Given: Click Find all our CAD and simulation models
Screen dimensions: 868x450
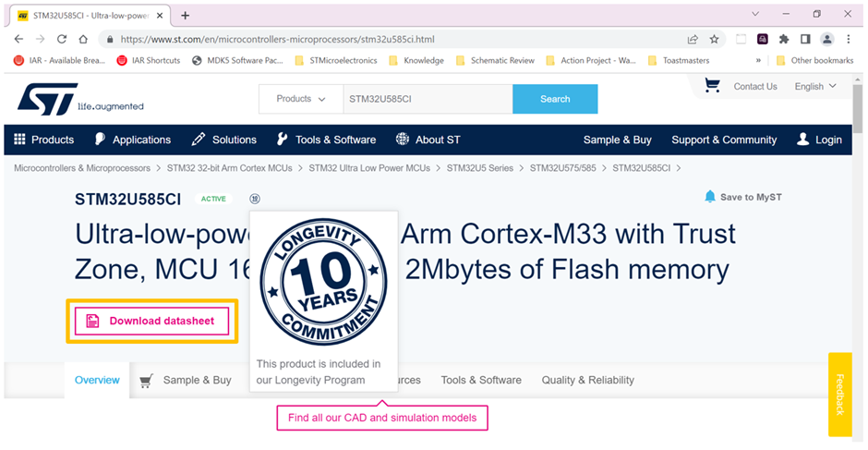Looking at the screenshot, I should coord(382,418).
